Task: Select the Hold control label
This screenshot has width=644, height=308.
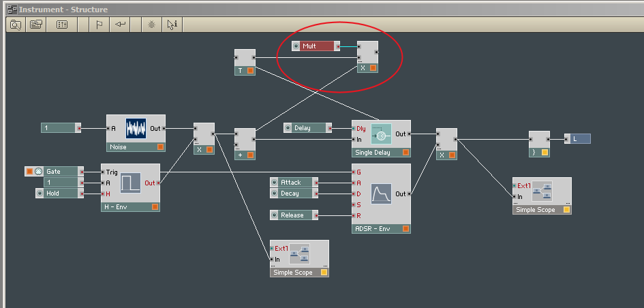Action: [52, 194]
